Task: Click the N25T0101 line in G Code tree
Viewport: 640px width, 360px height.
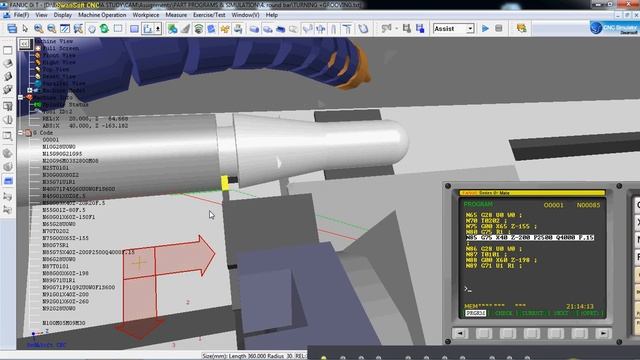Action: coord(56,168)
